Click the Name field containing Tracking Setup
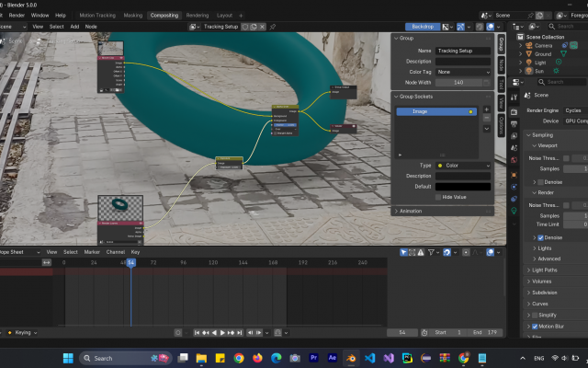The width and height of the screenshot is (588, 368). [x=464, y=51]
